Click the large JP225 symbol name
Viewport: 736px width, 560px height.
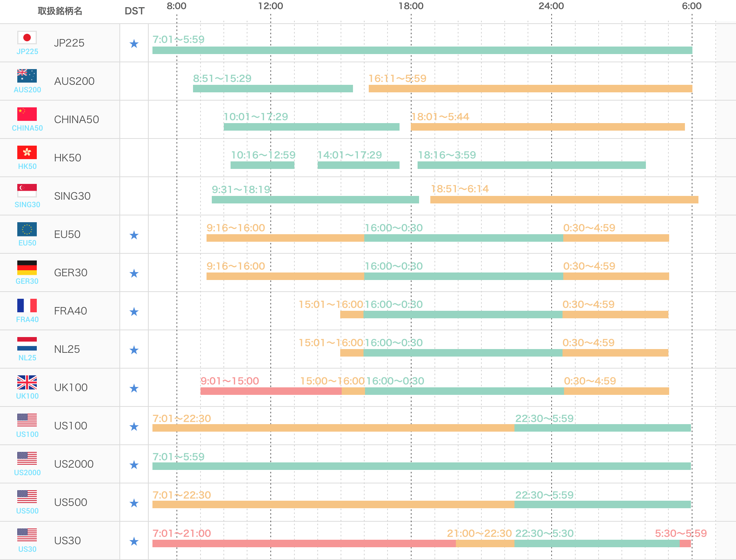(69, 43)
